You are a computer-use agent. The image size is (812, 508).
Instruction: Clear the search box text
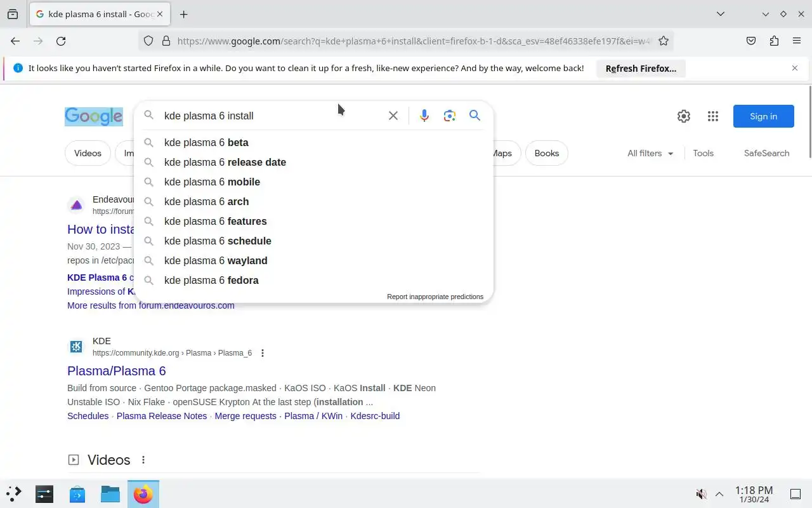pos(393,116)
